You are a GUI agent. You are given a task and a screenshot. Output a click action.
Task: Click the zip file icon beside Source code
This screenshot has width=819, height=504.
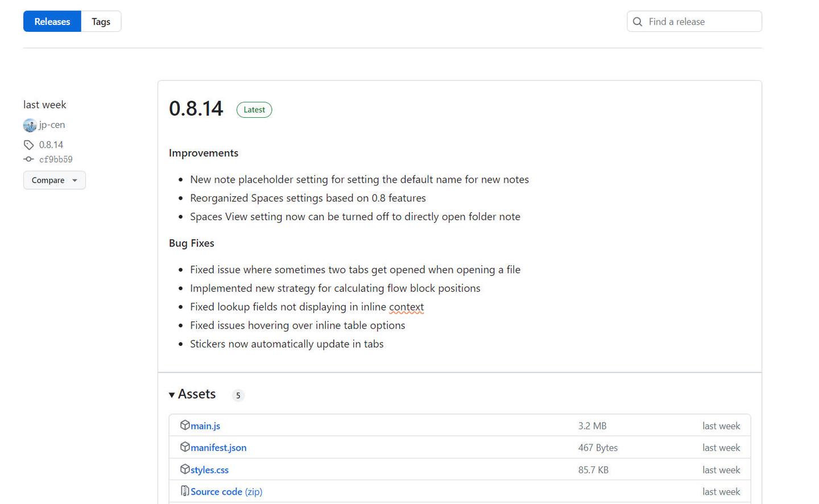[x=185, y=491]
